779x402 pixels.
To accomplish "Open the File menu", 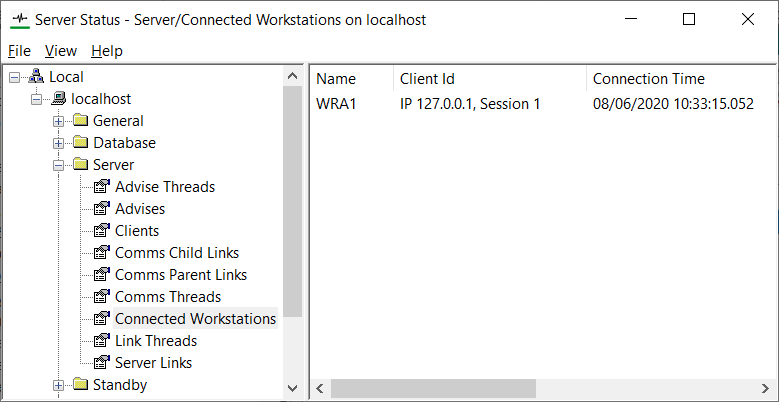I will click(x=19, y=51).
